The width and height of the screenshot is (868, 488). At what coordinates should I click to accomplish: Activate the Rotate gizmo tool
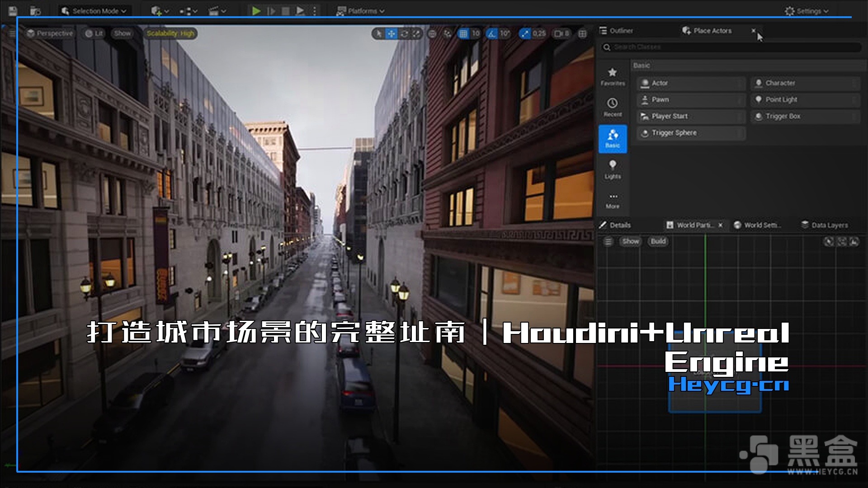(x=404, y=33)
